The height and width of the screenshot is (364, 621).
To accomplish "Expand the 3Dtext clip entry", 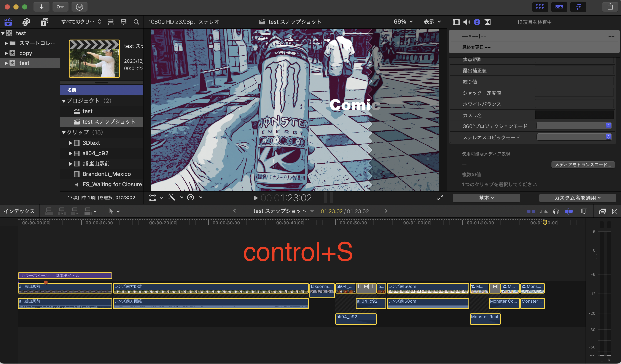I will coord(70,143).
